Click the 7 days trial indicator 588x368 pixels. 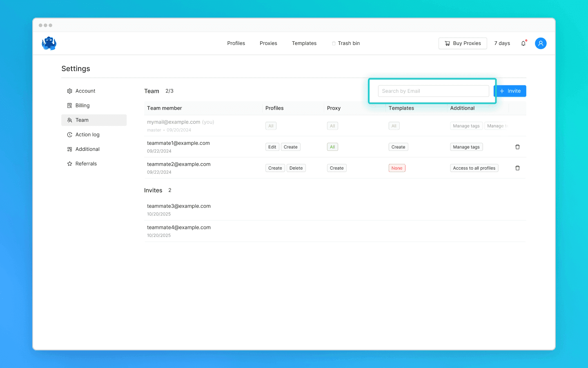click(x=502, y=43)
